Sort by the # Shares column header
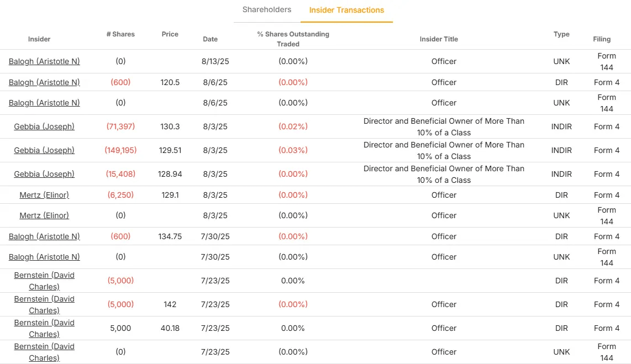Screen dimensions: 631x364 (x=120, y=34)
